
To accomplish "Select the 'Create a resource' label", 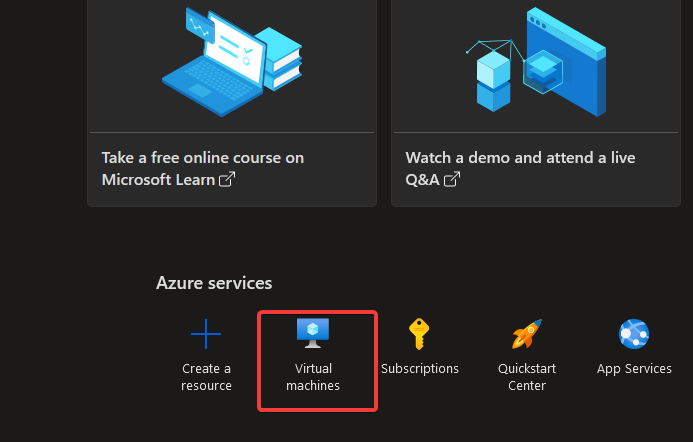I will point(206,377).
